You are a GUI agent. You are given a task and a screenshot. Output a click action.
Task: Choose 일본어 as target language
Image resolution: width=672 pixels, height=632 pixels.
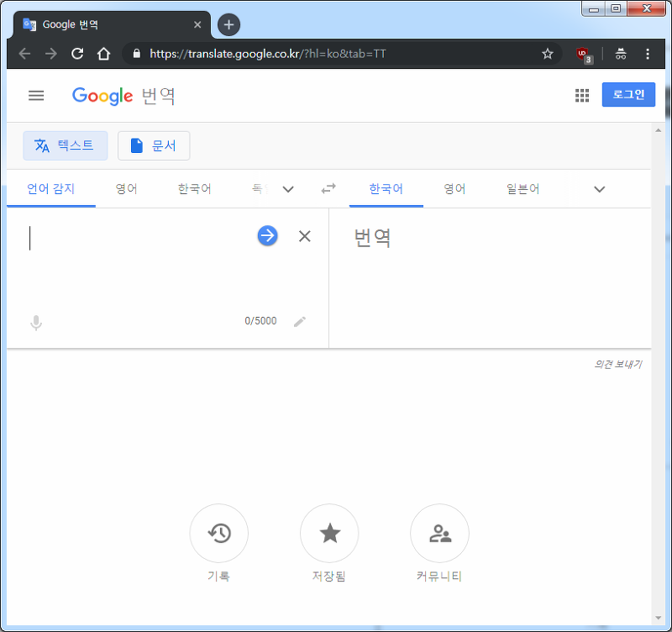[522, 188]
